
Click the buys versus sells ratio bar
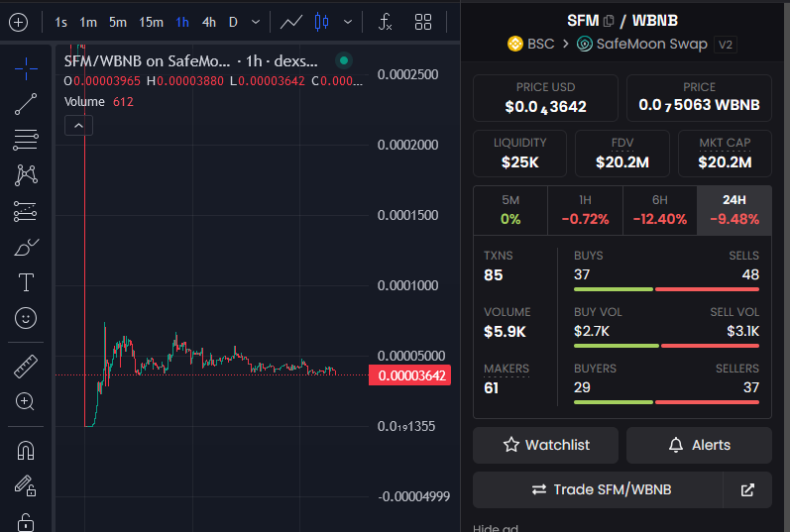[666, 289]
